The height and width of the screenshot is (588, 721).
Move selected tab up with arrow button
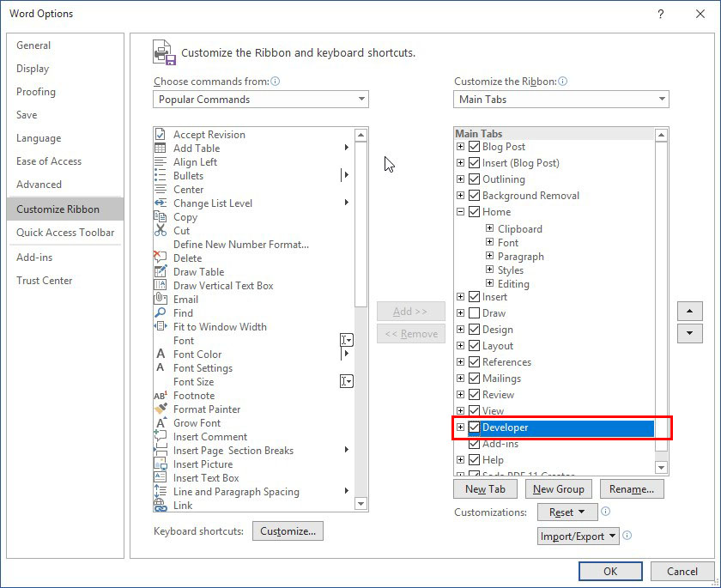690,312
